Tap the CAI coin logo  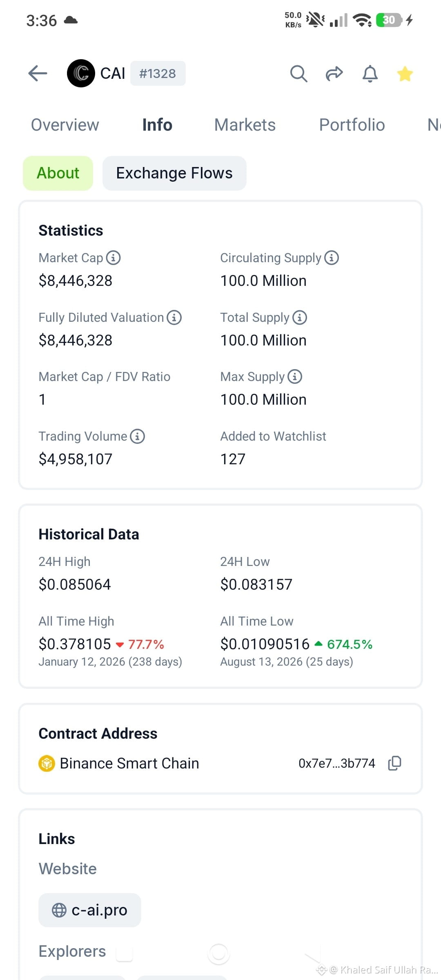[x=81, y=73]
